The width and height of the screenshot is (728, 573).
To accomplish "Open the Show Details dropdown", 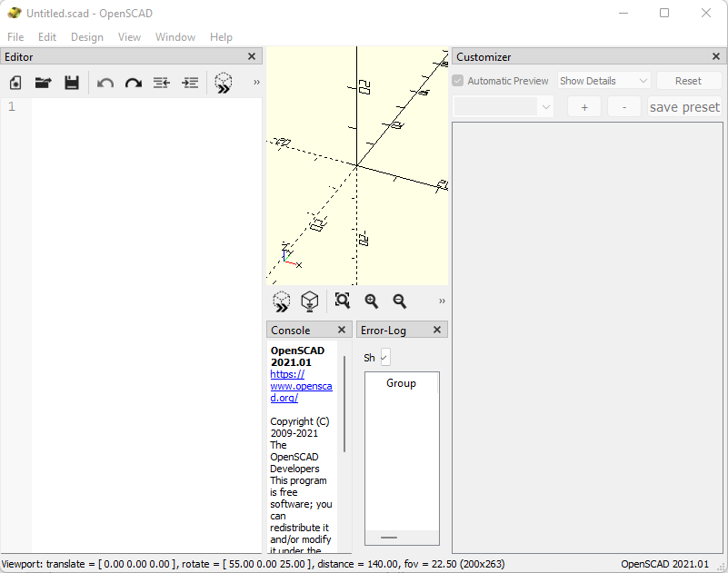I will point(604,81).
